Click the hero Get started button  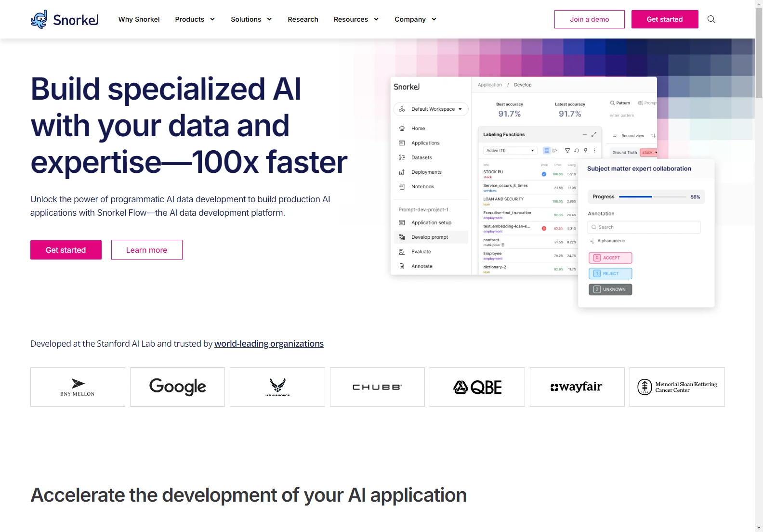pyautogui.click(x=66, y=250)
